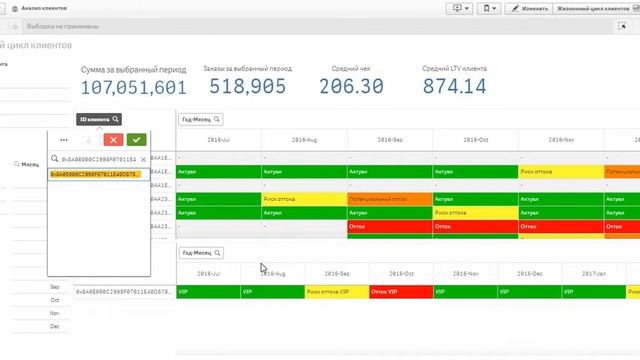Click the 2016-Jul header in the upper table
The image size is (640, 360).
pyautogui.click(x=219, y=140)
